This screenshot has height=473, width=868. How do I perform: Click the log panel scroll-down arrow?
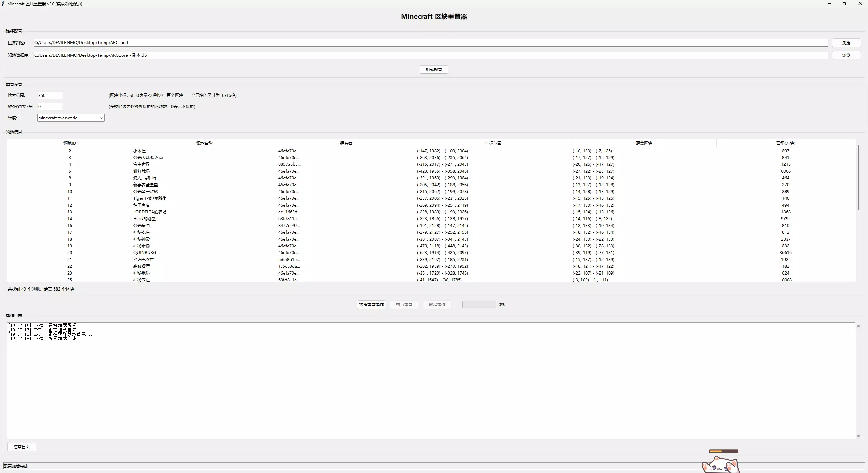858,436
